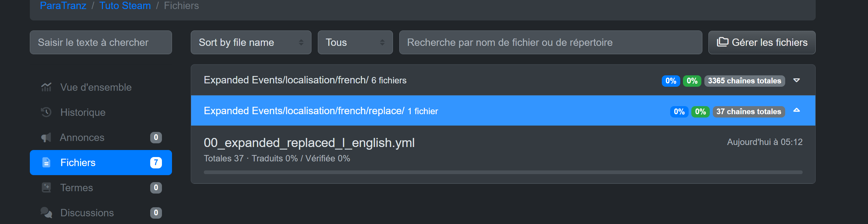Open file 00_expanded_replaced_l_english.yml
Viewport: 868px width, 224px height.
[309, 143]
